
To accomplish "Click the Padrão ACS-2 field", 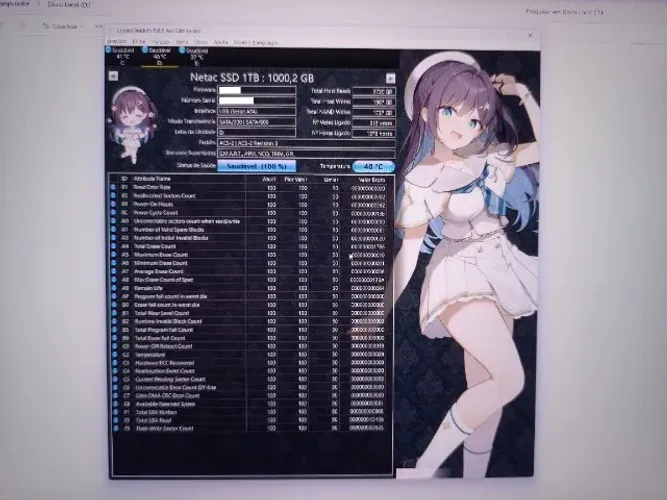I will (x=306, y=143).
